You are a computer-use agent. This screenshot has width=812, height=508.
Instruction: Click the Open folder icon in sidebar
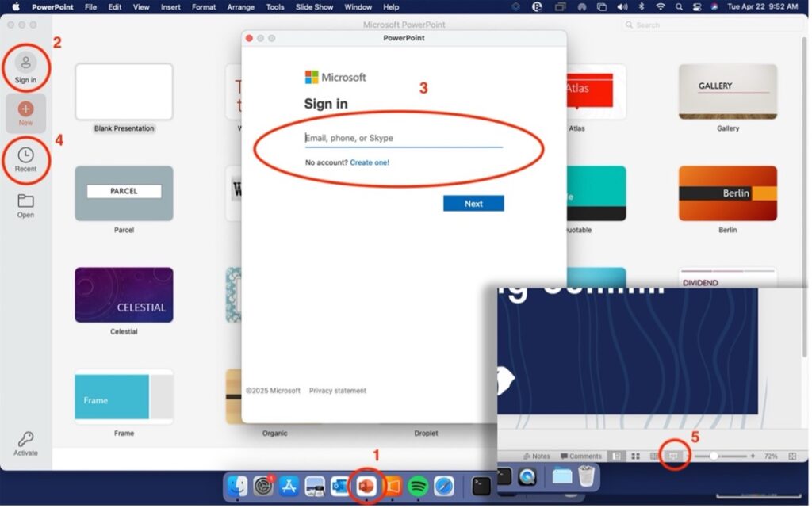(x=25, y=201)
